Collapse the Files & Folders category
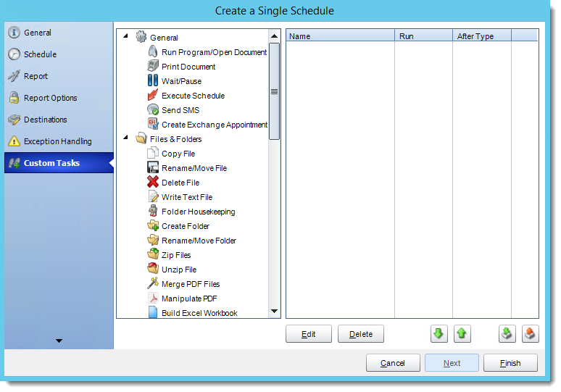The width and height of the screenshot is (561, 392). [x=125, y=138]
